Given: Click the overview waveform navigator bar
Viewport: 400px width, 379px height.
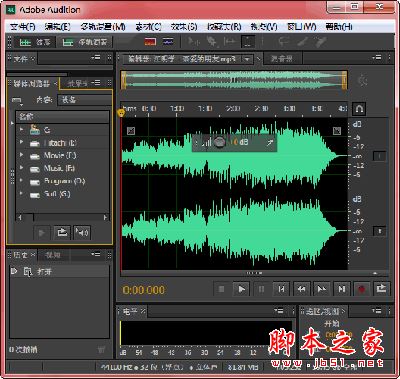Looking at the screenshot, I should coord(234,80).
